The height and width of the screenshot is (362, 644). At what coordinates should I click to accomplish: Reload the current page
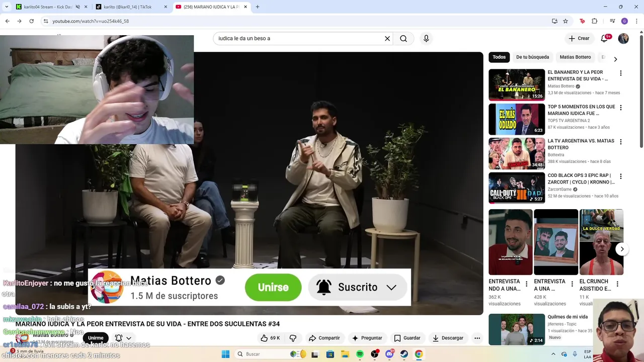[31, 21]
